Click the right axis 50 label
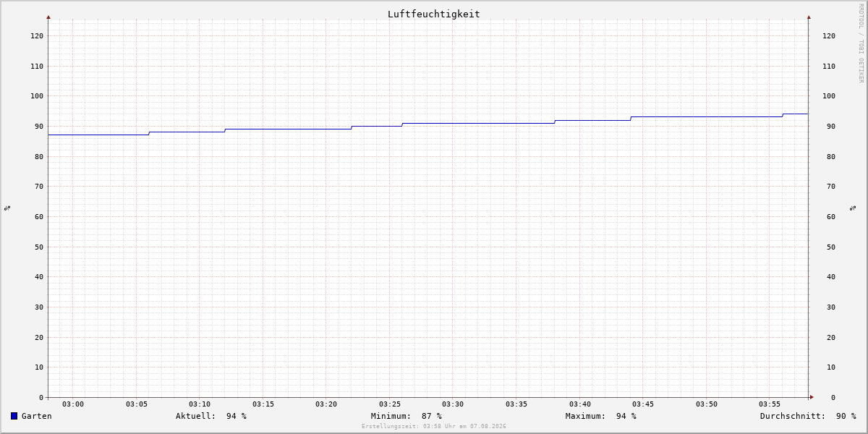Screen dimensions: 868x434 pyautogui.click(x=829, y=247)
